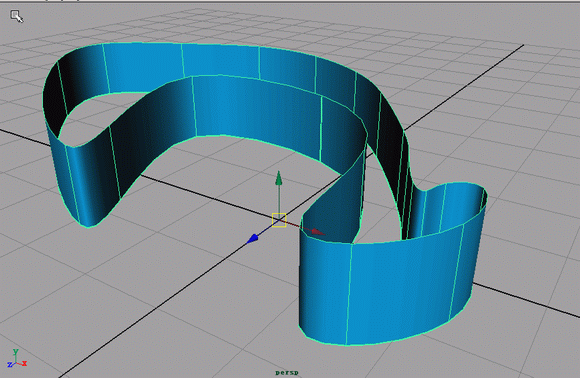Grab the green Y-axis manipulator arrow
Viewport: 580px width, 378px height.
click(x=279, y=179)
